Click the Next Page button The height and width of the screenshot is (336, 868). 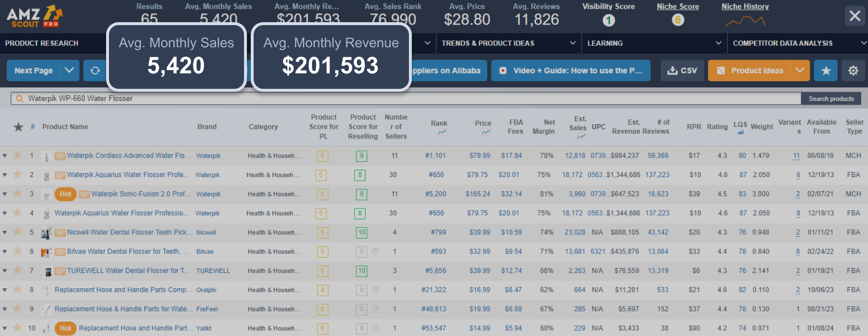tap(34, 70)
